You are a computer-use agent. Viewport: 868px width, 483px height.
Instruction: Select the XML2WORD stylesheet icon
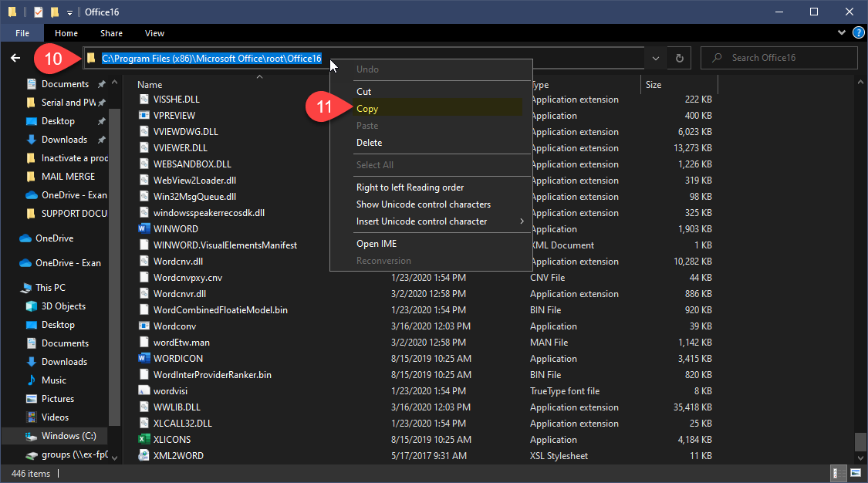144,455
